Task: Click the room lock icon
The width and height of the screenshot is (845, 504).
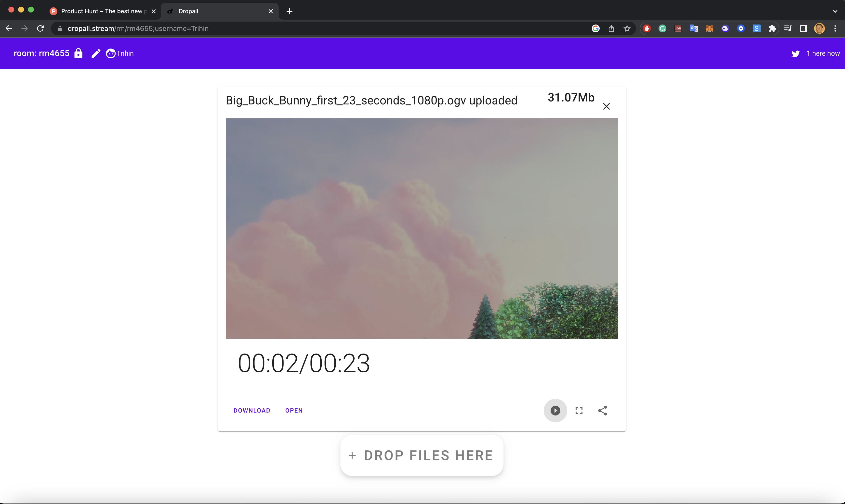Action: [x=78, y=53]
